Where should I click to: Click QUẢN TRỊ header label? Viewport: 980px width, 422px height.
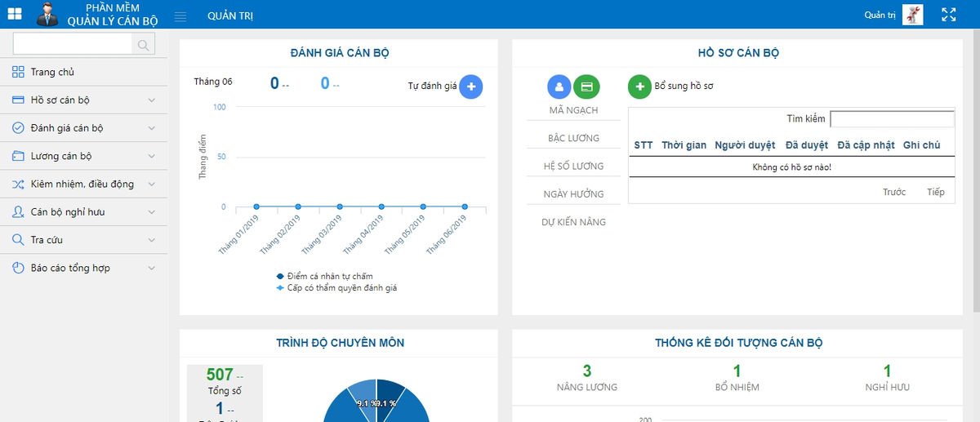pyautogui.click(x=230, y=16)
